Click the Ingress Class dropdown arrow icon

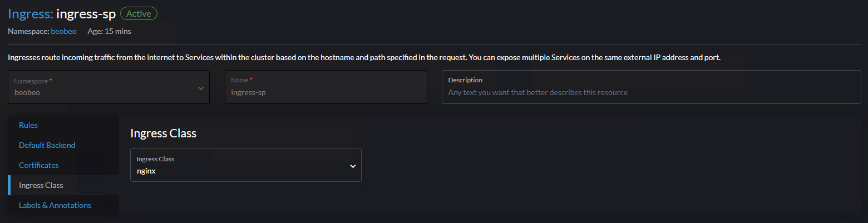(352, 166)
